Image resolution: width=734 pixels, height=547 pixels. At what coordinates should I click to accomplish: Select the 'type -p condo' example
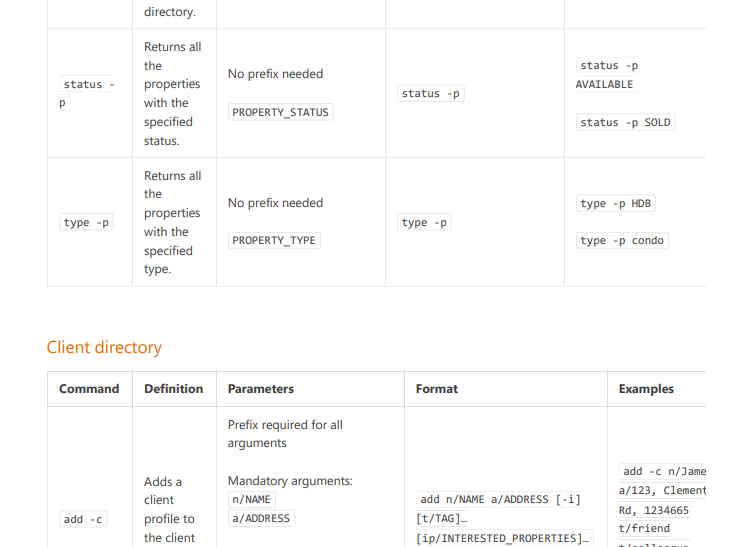point(622,241)
